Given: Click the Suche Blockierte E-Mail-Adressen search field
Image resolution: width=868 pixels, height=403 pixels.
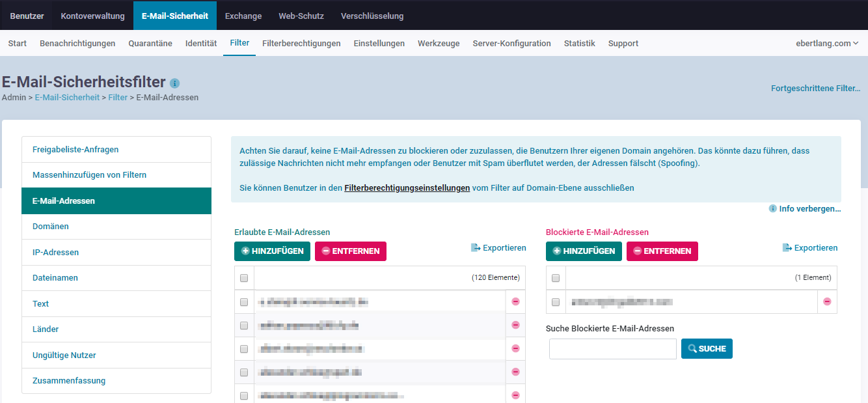Looking at the screenshot, I should click(612, 349).
